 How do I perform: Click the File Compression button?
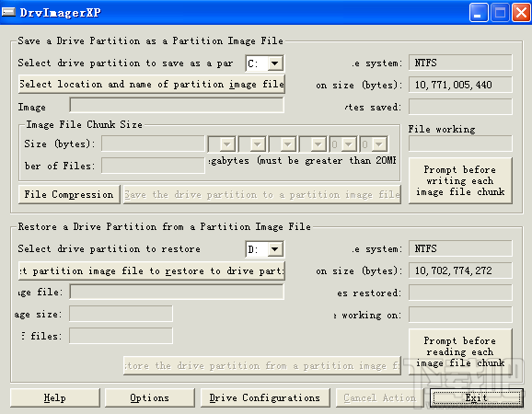(x=69, y=195)
